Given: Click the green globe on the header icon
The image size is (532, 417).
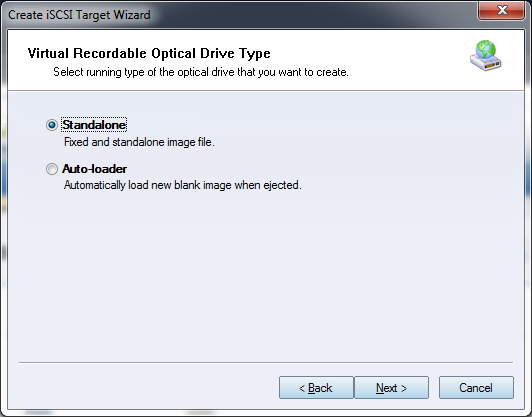Looking at the screenshot, I should (486, 50).
